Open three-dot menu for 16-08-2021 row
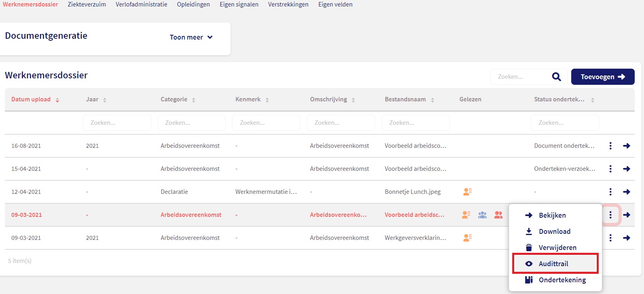The width and height of the screenshot is (644, 294). pos(610,146)
